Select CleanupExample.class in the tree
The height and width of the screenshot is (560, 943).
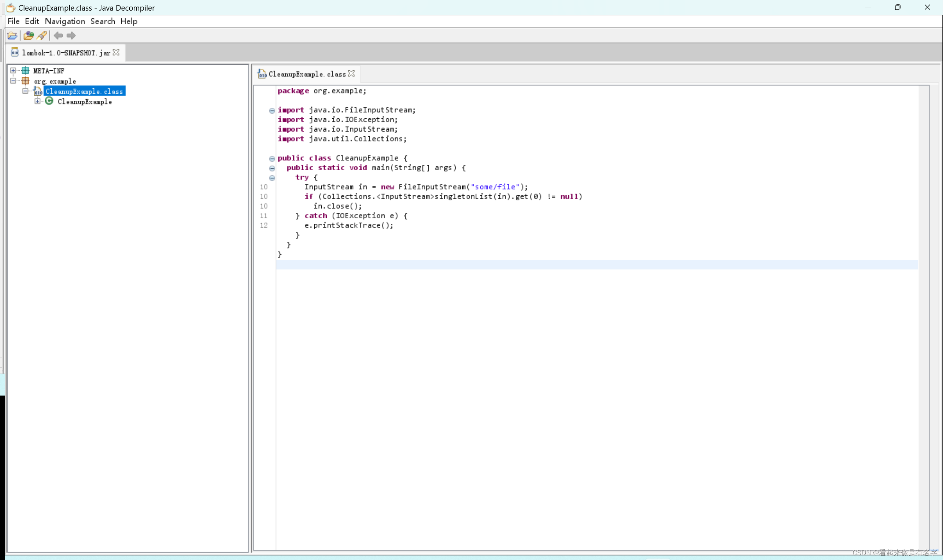coord(84,91)
